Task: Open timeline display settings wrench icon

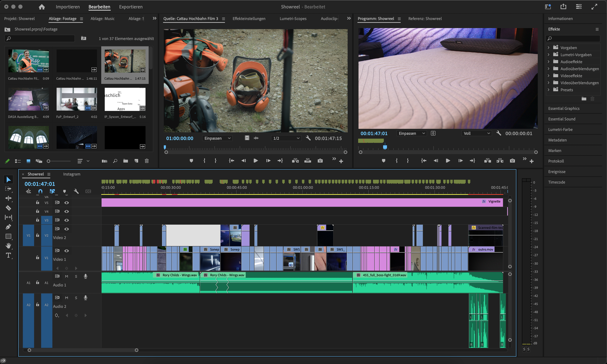Action: coord(76,191)
